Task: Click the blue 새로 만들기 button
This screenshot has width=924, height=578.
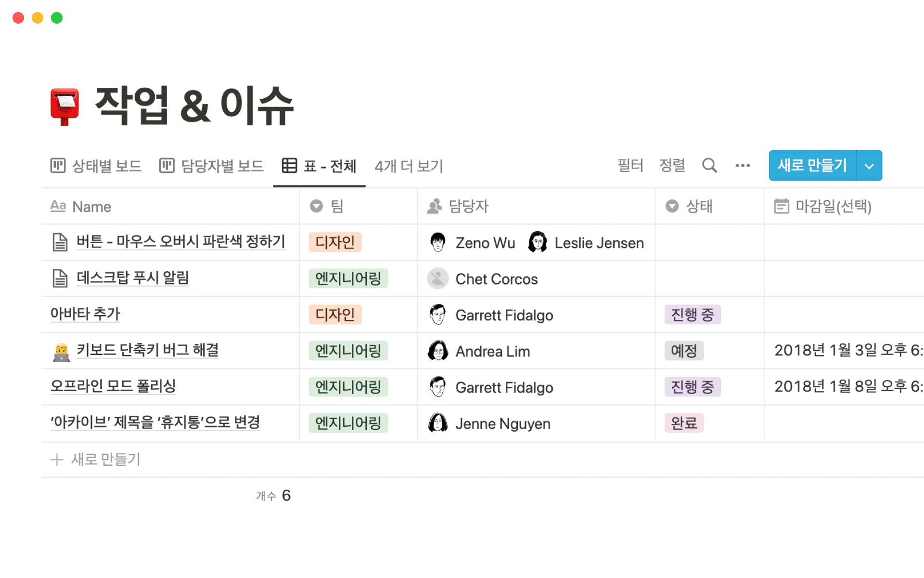Action: click(x=812, y=166)
